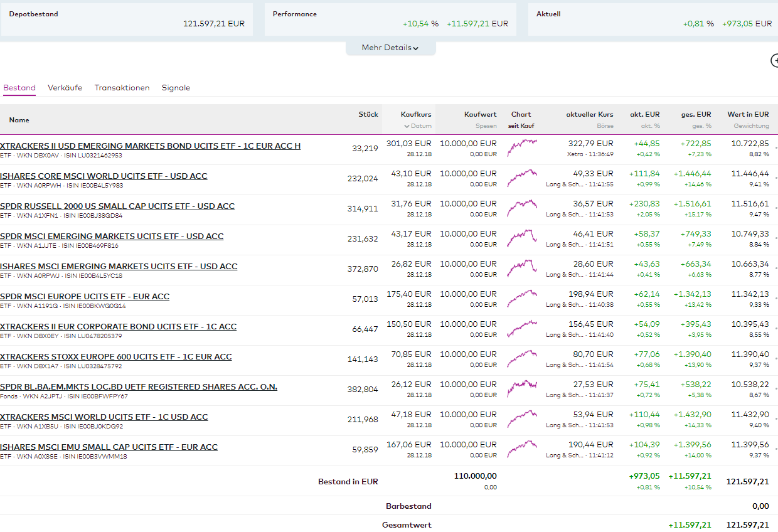778x532 pixels.
Task: Open iShares MSCI EMU Small Cap ETF
Action: (109, 447)
